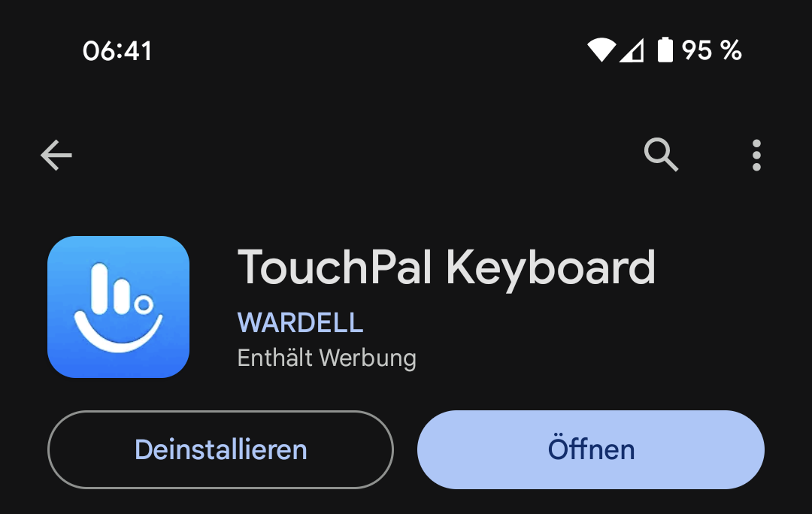Launch the app with Öffnen
The height and width of the screenshot is (514, 812).
click(591, 449)
